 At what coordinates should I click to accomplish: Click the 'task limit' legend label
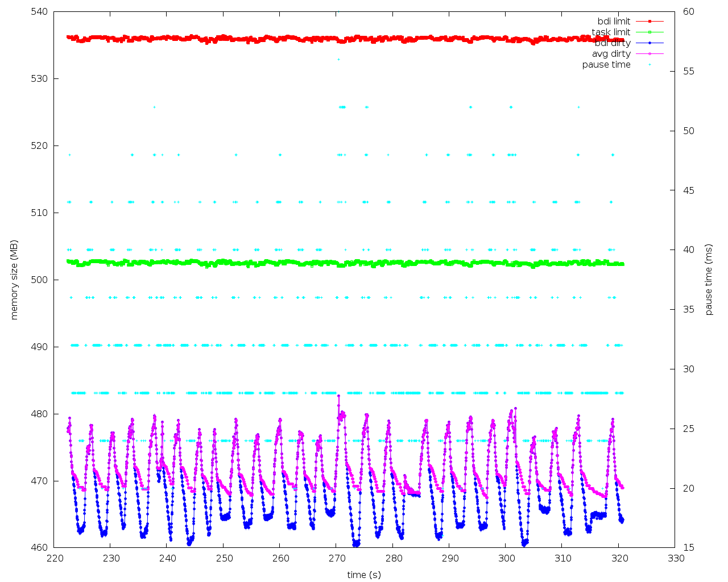click(611, 32)
